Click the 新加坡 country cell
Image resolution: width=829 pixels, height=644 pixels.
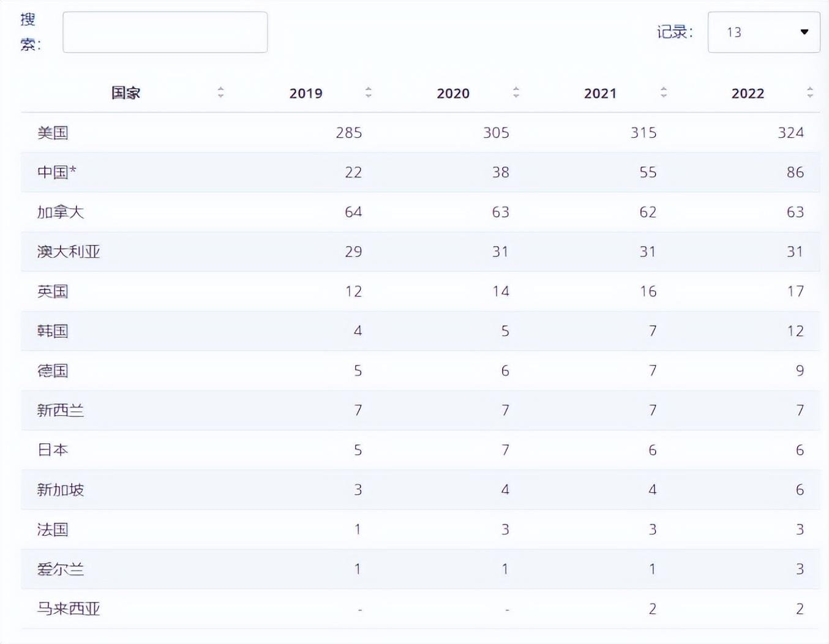[60, 490]
